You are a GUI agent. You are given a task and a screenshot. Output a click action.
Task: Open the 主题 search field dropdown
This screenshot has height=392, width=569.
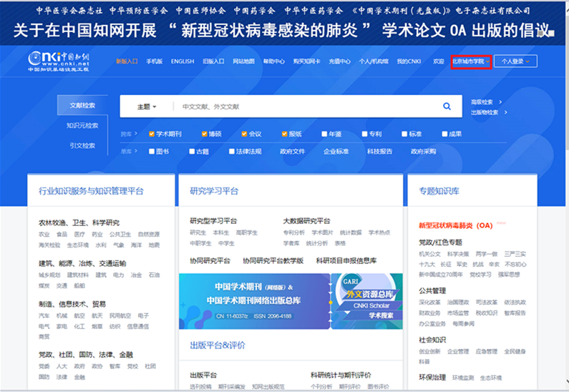(x=147, y=107)
